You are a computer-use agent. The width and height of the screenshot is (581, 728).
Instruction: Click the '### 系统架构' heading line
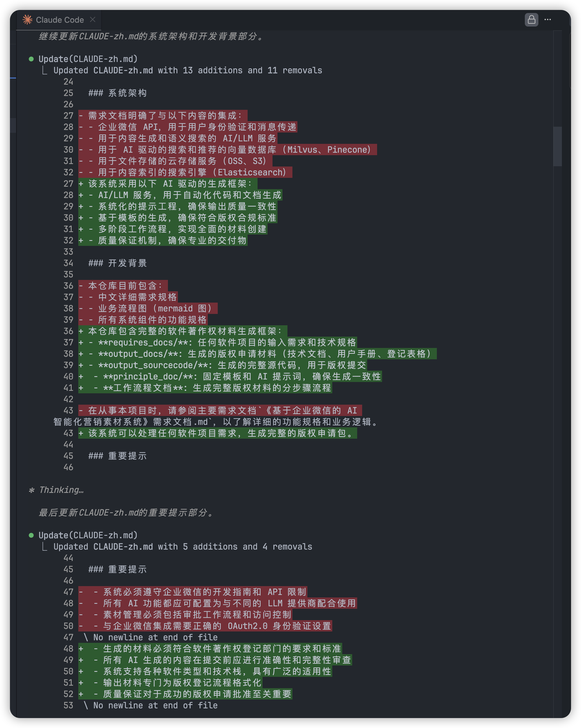pos(118,93)
